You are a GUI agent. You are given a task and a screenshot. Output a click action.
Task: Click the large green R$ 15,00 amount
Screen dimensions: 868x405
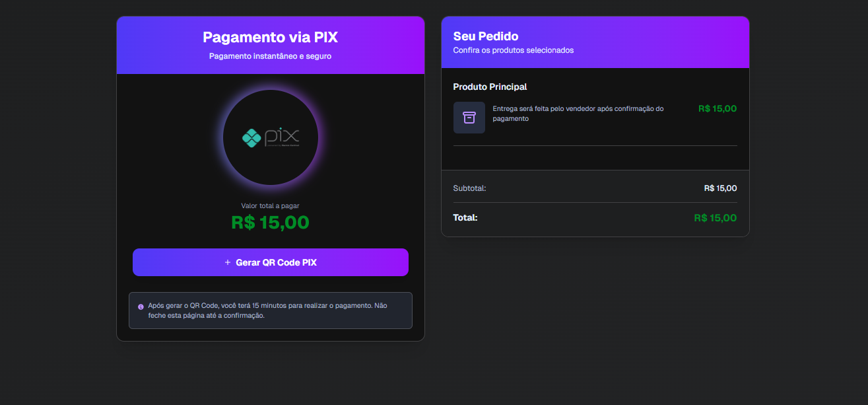point(270,222)
